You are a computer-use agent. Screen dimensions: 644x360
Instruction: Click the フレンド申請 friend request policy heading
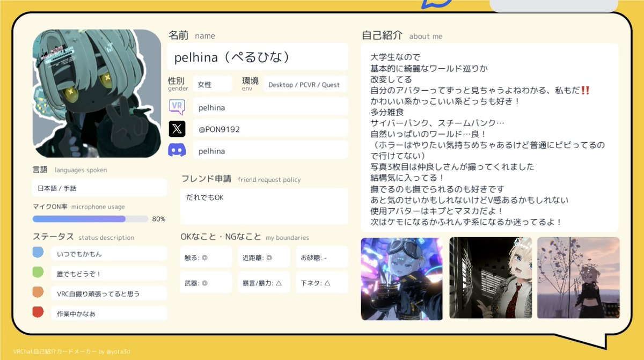(241, 179)
